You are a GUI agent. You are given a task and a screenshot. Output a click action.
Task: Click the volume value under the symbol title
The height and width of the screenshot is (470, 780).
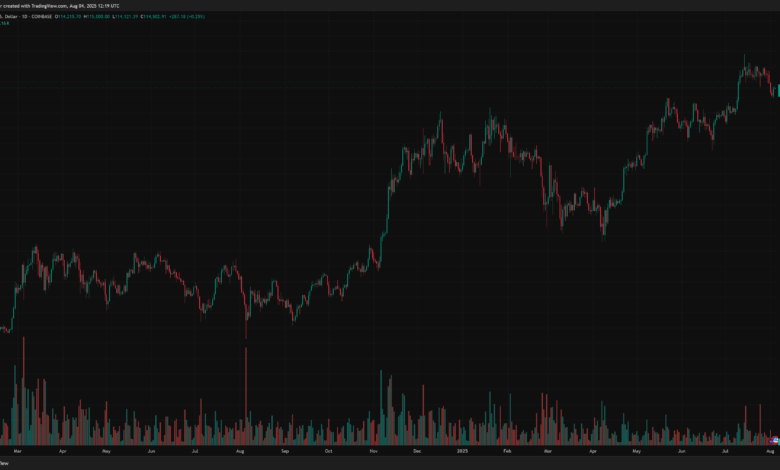(x=5, y=23)
